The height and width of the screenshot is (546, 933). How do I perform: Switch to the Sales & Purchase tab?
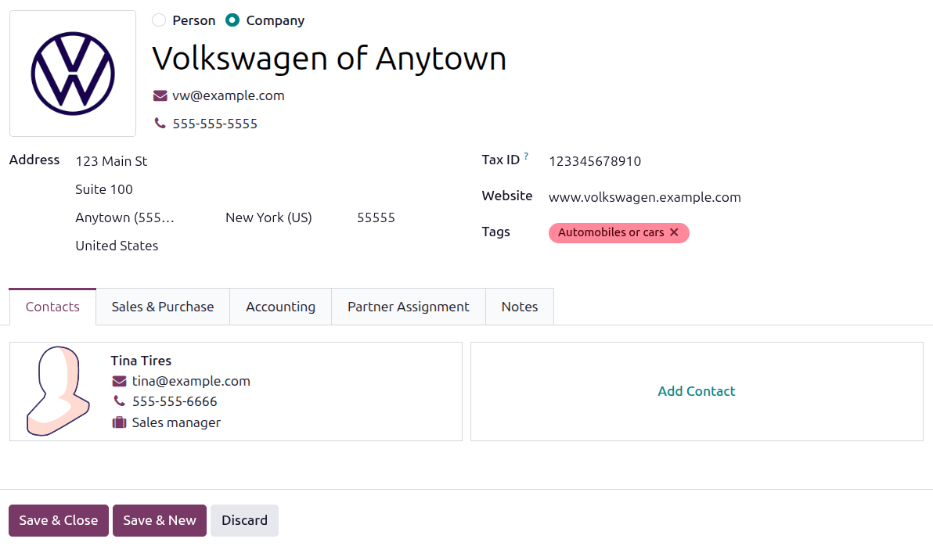coord(162,307)
